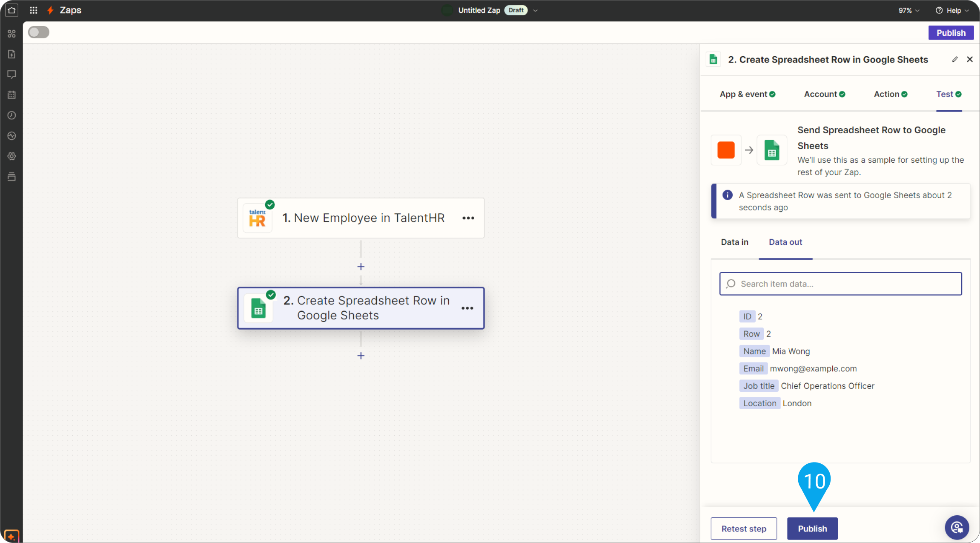Click the Name label for Mia Wong
Viewport: 980px width, 543px height.
tap(754, 351)
